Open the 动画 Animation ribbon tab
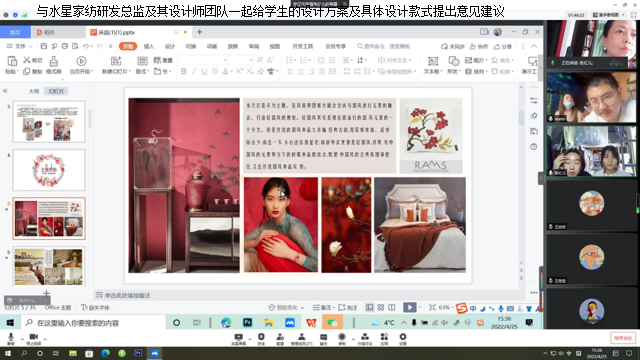Viewport: 640px width, 360px height. [x=212, y=46]
